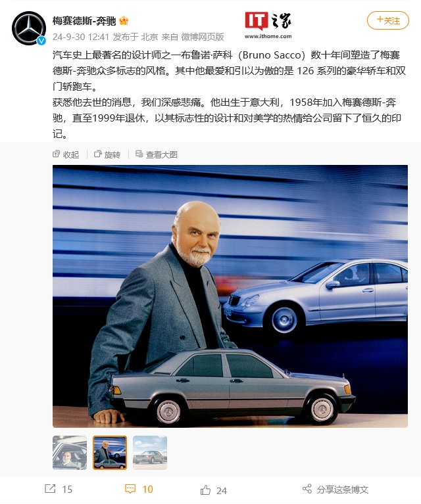Click the 24-9-30 12:41 timestamp link
421x504 pixels.
coord(81,37)
